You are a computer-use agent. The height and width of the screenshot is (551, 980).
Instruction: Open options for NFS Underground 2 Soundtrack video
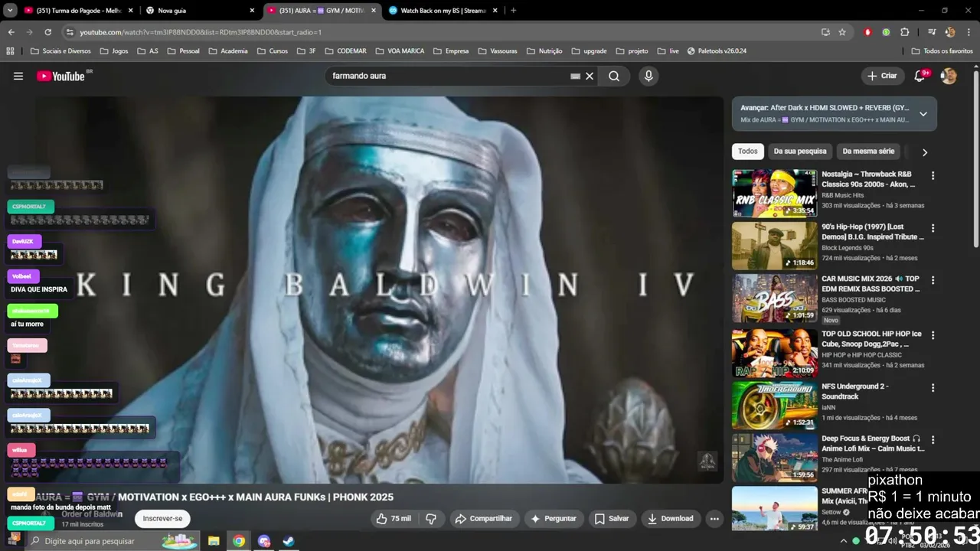pos(933,388)
